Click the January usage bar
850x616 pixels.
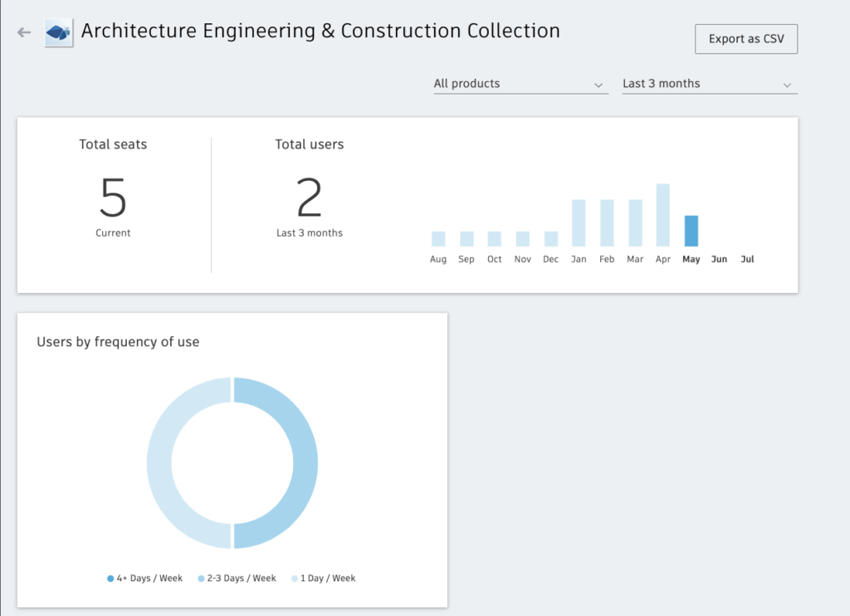579,222
